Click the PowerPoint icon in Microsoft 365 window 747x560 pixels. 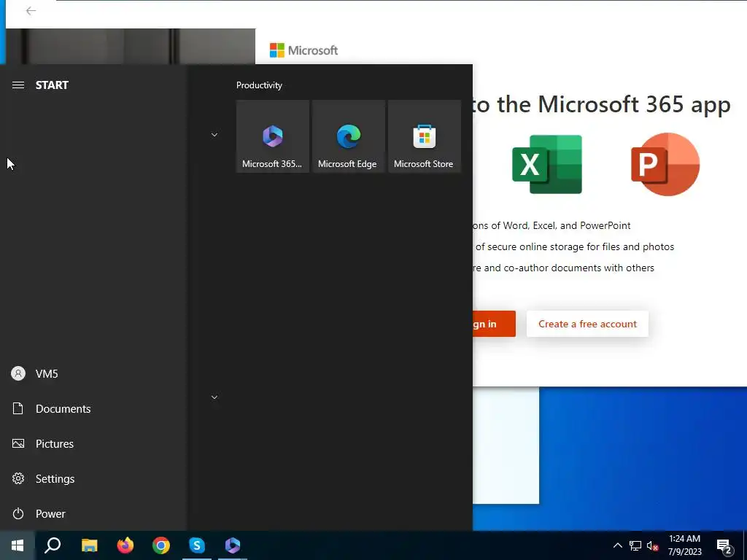(665, 164)
